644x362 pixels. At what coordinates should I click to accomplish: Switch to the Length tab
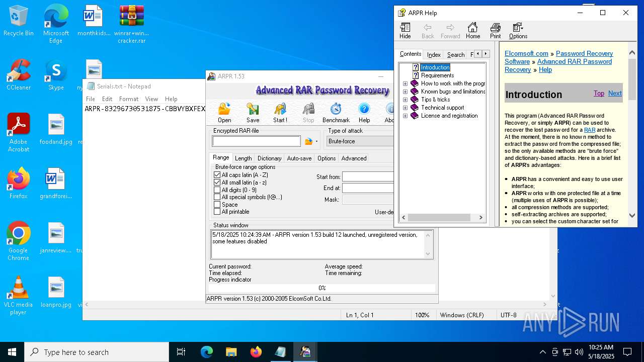[x=243, y=158]
